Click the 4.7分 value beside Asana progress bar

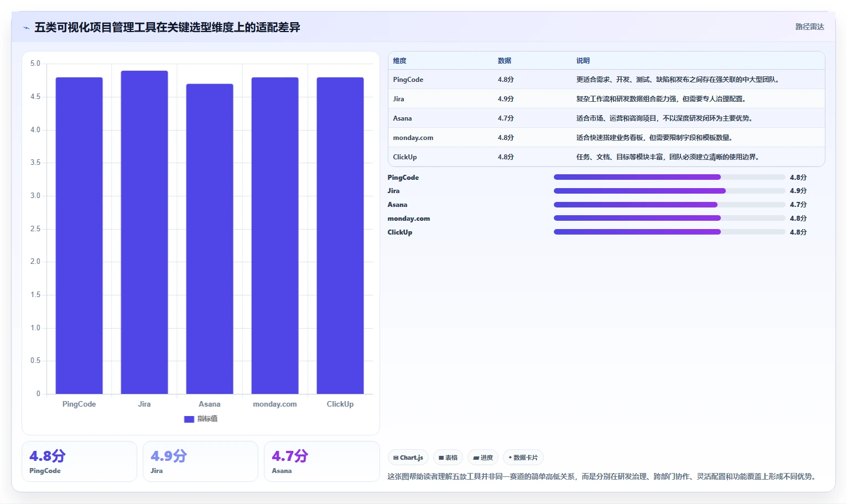pos(798,205)
